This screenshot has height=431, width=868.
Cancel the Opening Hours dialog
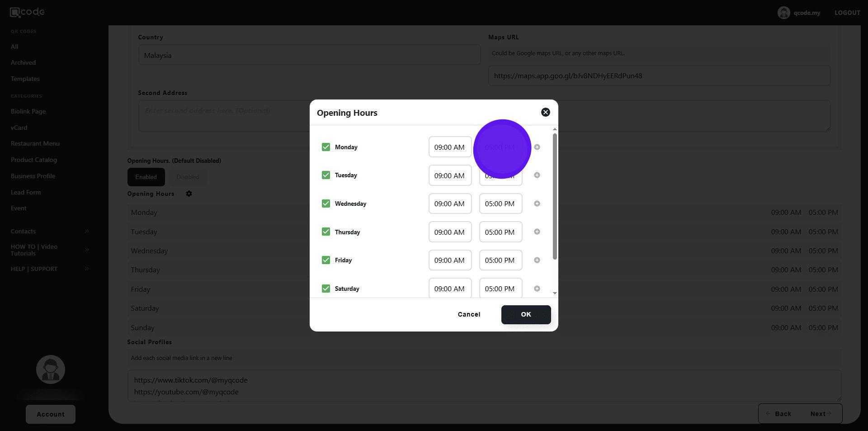tap(469, 314)
